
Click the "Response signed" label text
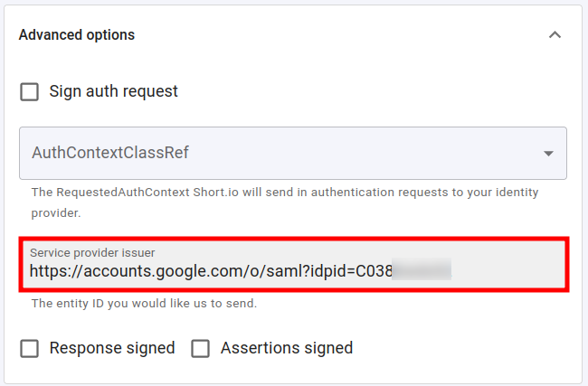pos(112,348)
